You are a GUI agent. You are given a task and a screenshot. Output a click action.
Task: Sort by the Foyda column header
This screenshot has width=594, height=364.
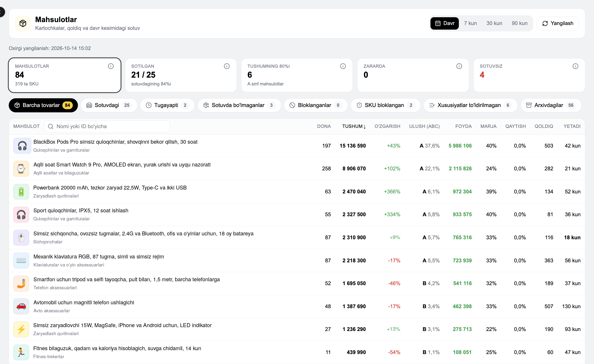coord(463,126)
